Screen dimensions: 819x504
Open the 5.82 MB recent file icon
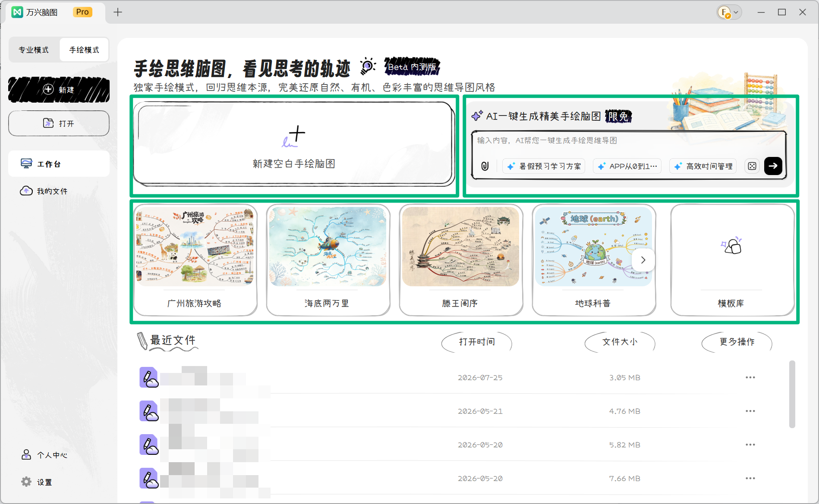click(x=149, y=445)
